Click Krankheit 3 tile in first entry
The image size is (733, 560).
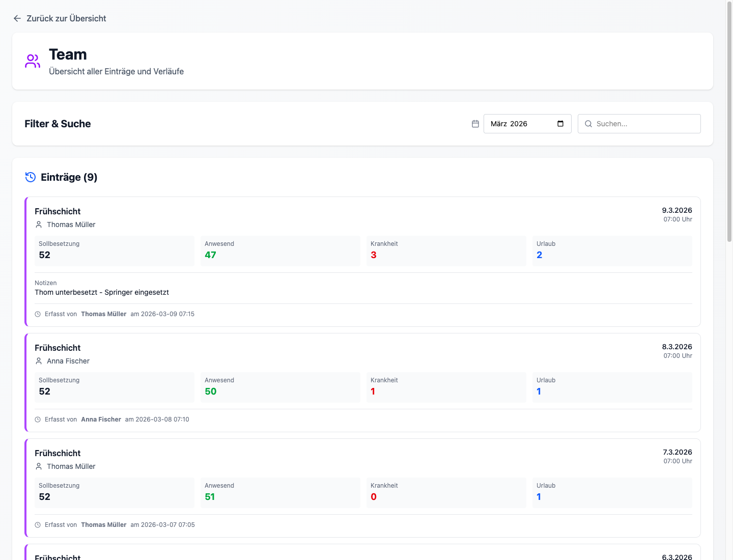(x=445, y=250)
